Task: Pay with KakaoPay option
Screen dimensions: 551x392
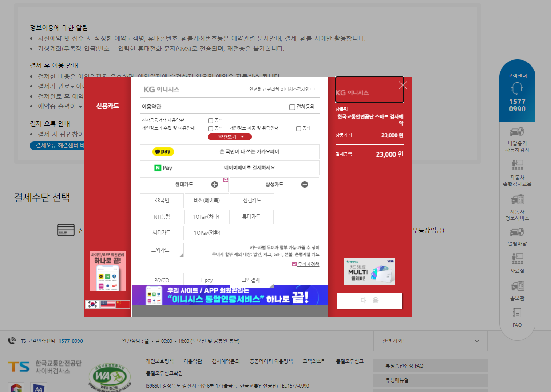Action: (x=230, y=152)
